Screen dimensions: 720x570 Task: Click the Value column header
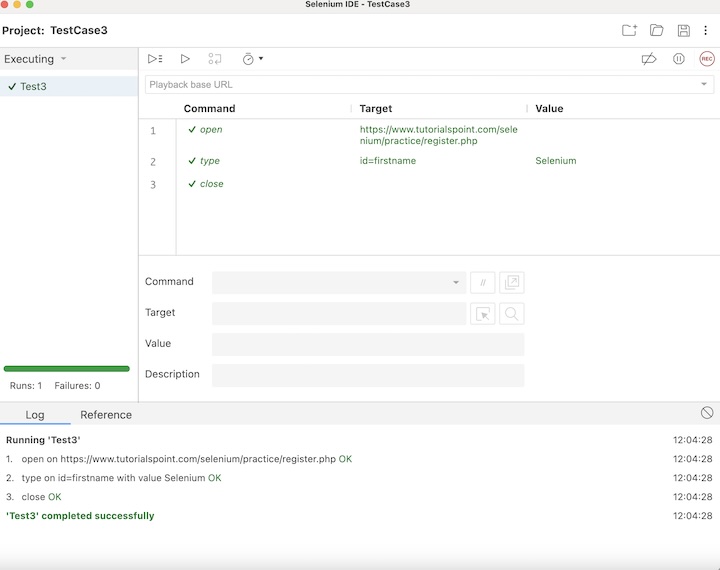click(549, 108)
